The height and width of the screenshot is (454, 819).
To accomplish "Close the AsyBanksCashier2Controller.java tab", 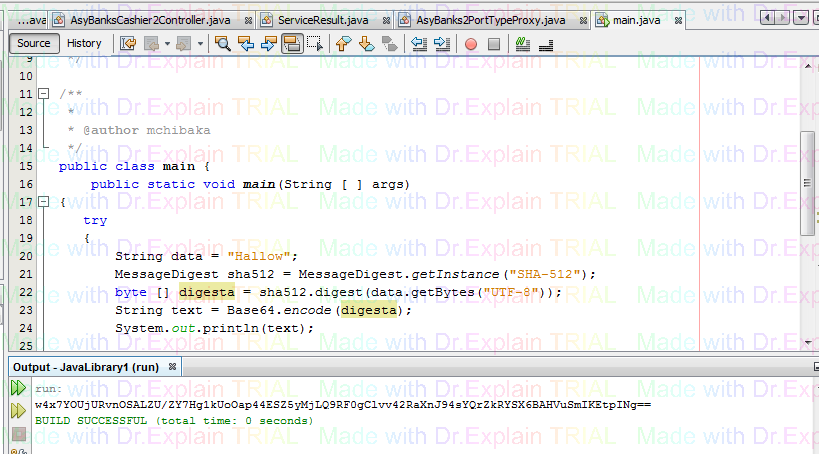I will [249, 21].
